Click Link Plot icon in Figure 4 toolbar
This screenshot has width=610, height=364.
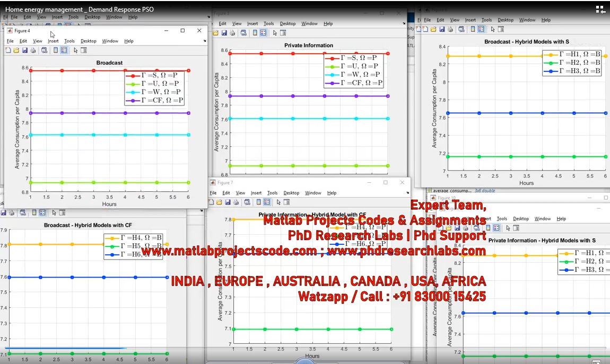pos(44,50)
